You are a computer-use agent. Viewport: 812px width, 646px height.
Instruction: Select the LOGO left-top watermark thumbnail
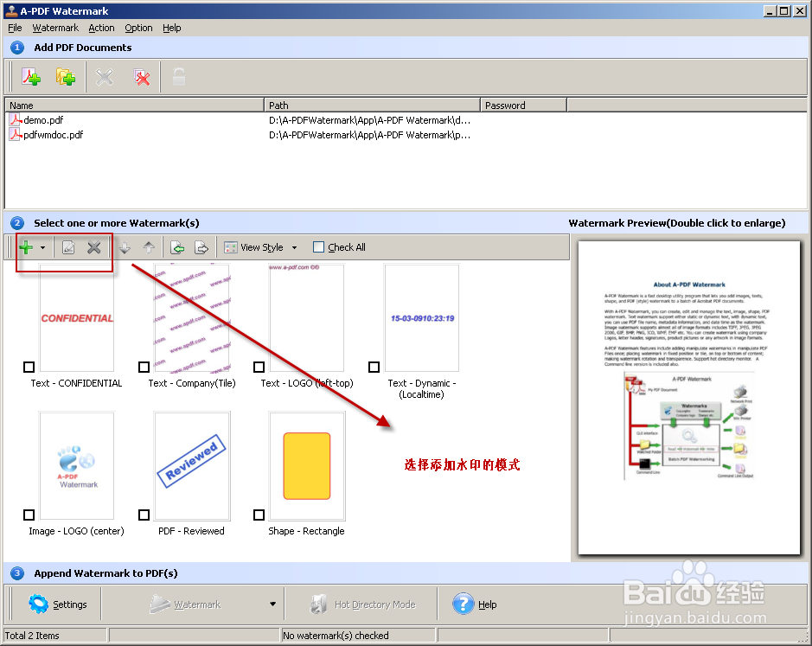point(307,317)
